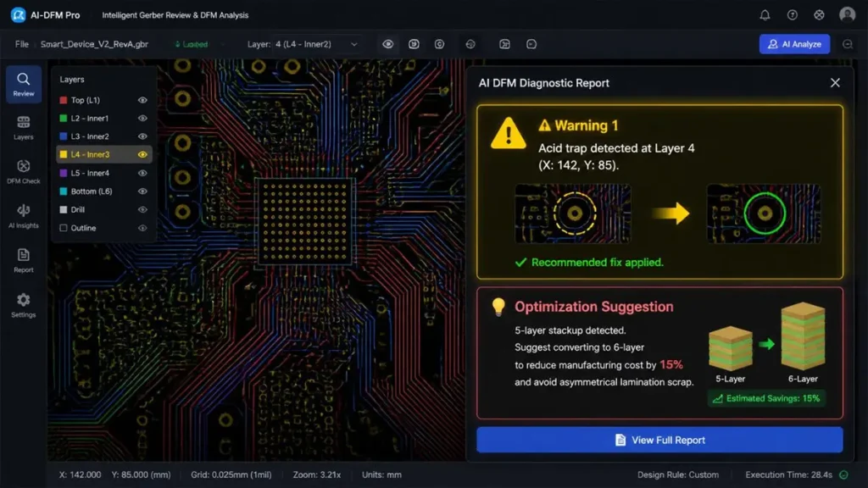
Task: Open the notifications bell
Action: [765, 15]
